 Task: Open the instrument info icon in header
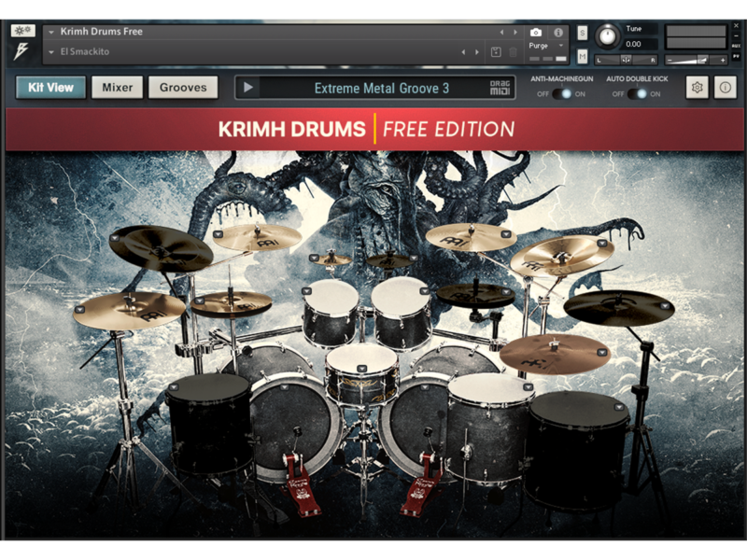point(558,33)
